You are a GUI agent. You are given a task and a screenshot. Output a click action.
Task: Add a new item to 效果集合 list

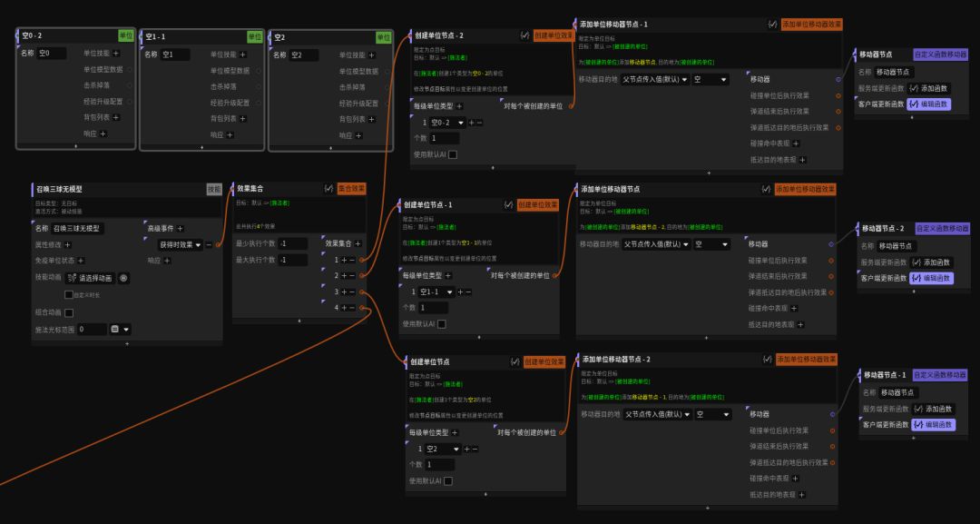coord(358,243)
